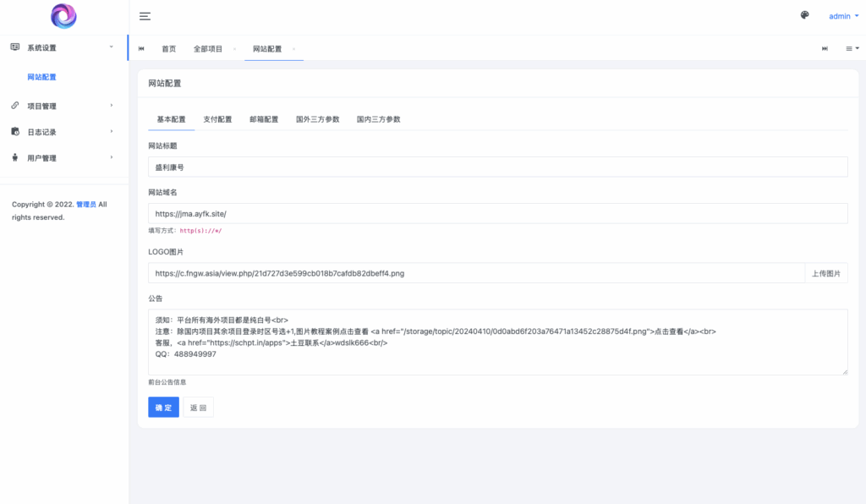Click the 系统设置 monitor icon
This screenshot has width=866, height=504.
tap(15, 47)
